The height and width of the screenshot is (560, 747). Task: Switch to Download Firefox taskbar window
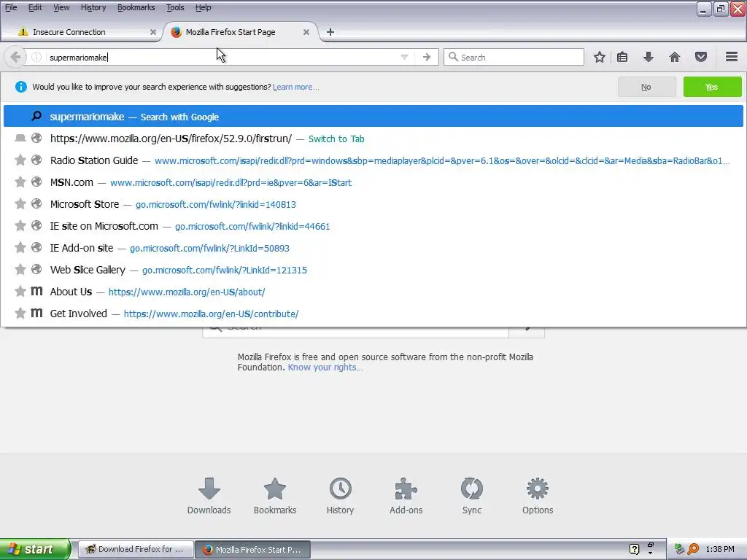click(136, 549)
